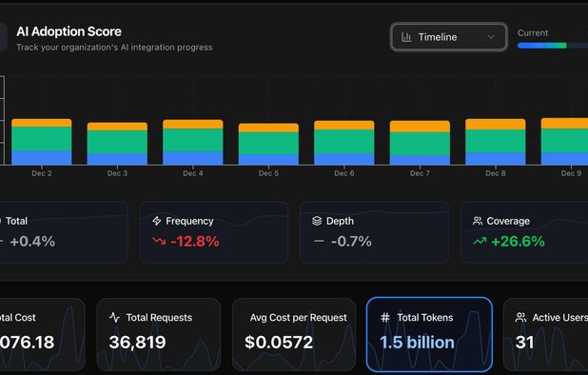Click the users icon beside Active Users
588x375 pixels.
(x=520, y=318)
